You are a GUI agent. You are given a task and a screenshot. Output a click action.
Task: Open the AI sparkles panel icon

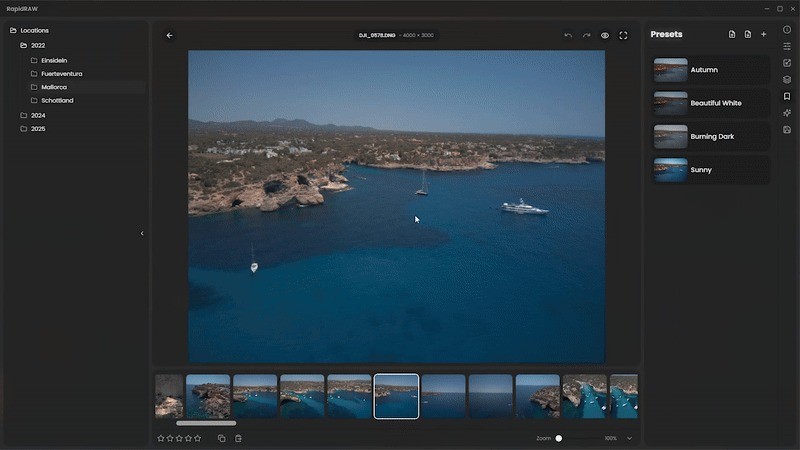(787, 113)
